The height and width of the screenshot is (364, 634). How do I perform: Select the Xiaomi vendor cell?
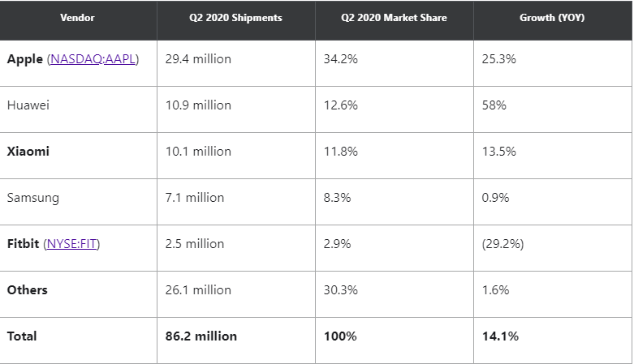pos(28,152)
